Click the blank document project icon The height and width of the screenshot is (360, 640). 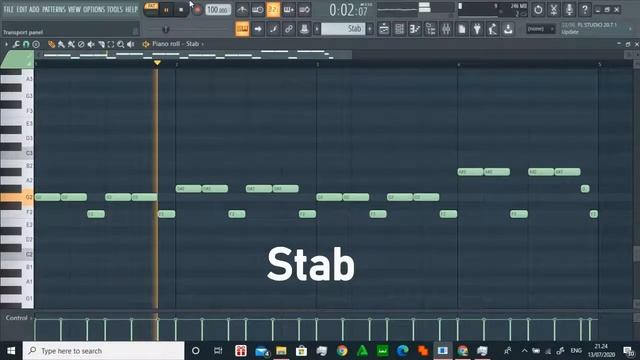tap(462, 29)
